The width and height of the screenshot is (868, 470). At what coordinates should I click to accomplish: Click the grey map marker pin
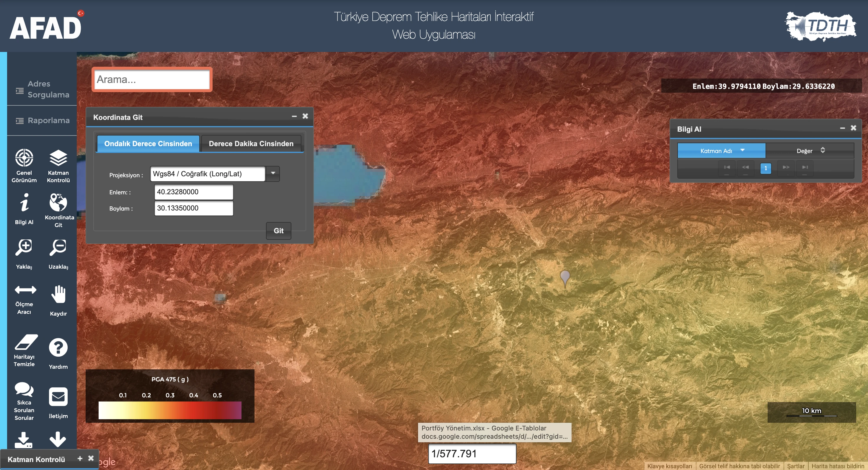coord(565,278)
